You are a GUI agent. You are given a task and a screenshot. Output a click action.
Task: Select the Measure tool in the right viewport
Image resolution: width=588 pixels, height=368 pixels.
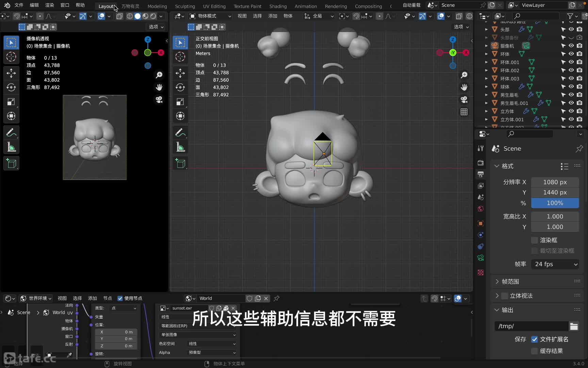coord(180,147)
